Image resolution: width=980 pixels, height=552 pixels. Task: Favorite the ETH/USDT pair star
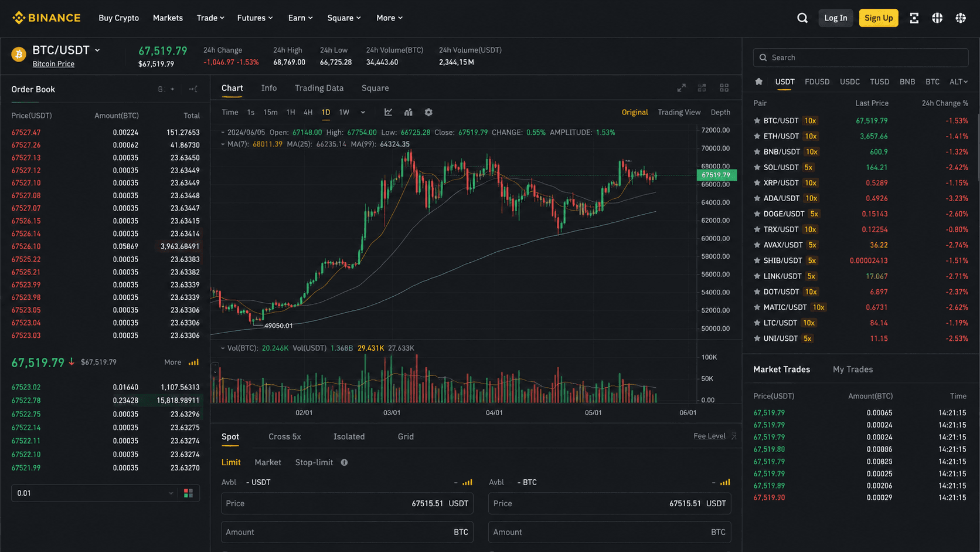tap(757, 136)
